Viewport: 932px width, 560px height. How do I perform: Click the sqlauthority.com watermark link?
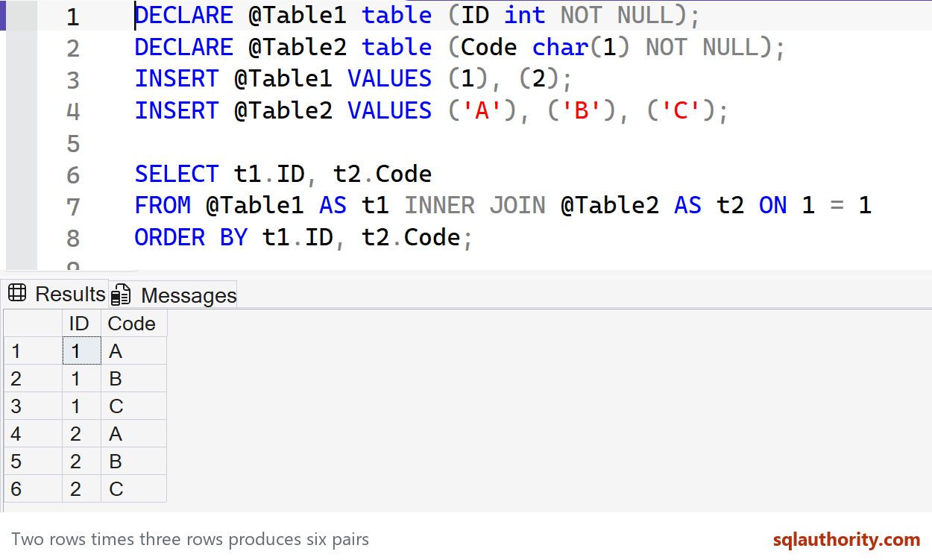[846, 539]
